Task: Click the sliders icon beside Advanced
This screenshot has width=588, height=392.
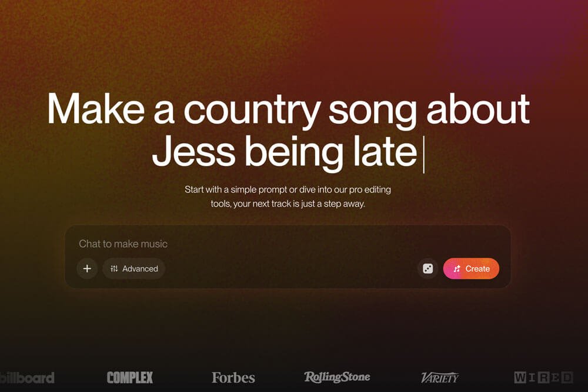Action: tap(114, 268)
